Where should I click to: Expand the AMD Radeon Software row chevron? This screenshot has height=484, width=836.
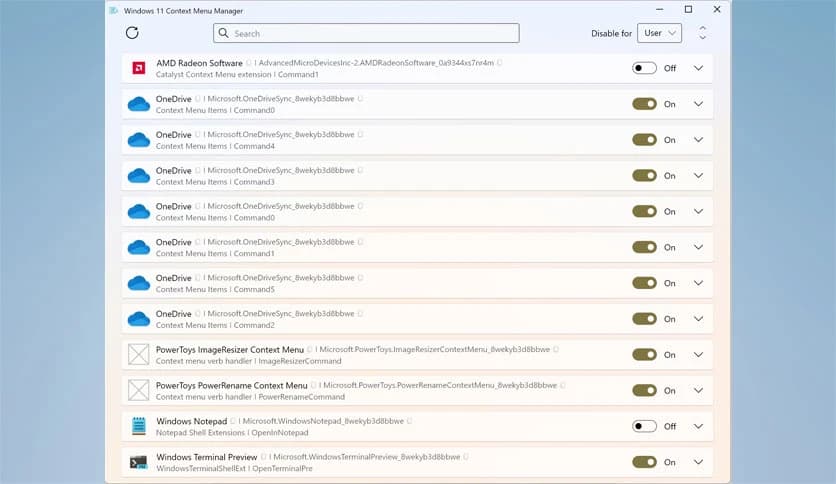tap(698, 68)
